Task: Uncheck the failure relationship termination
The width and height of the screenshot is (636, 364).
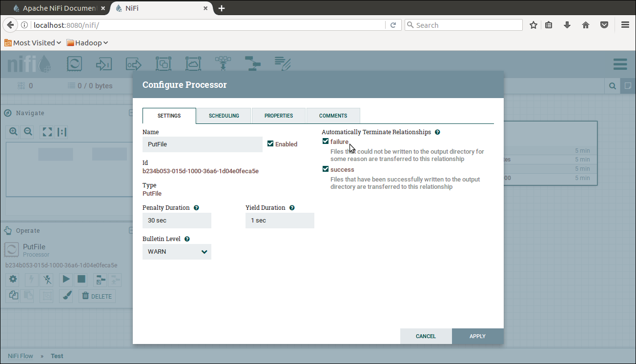Action: click(325, 141)
